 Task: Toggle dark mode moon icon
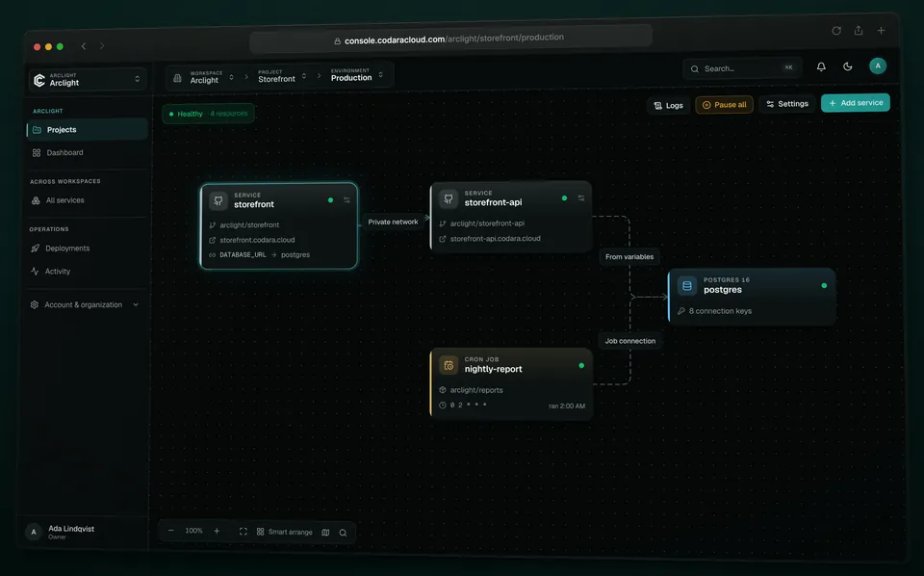(x=847, y=66)
